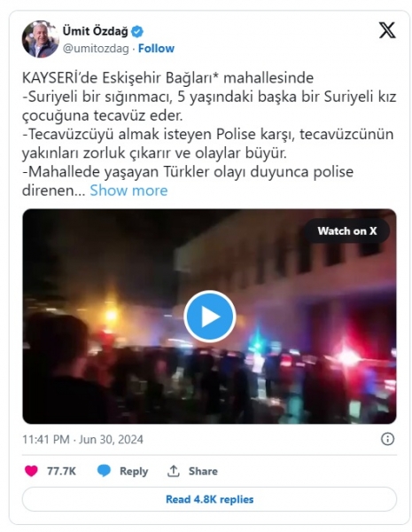Click the Ümit Özdağ display name
The width and height of the screenshot is (412, 532).
(96, 31)
